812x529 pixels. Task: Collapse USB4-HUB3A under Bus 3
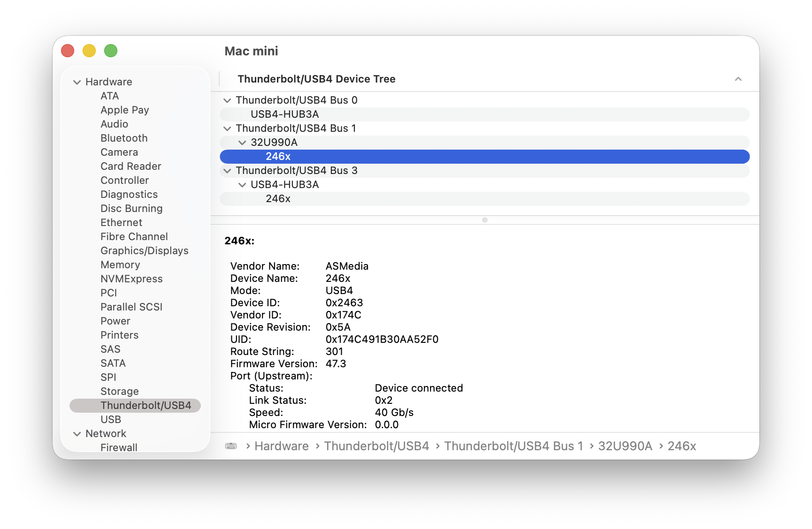[242, 184]
